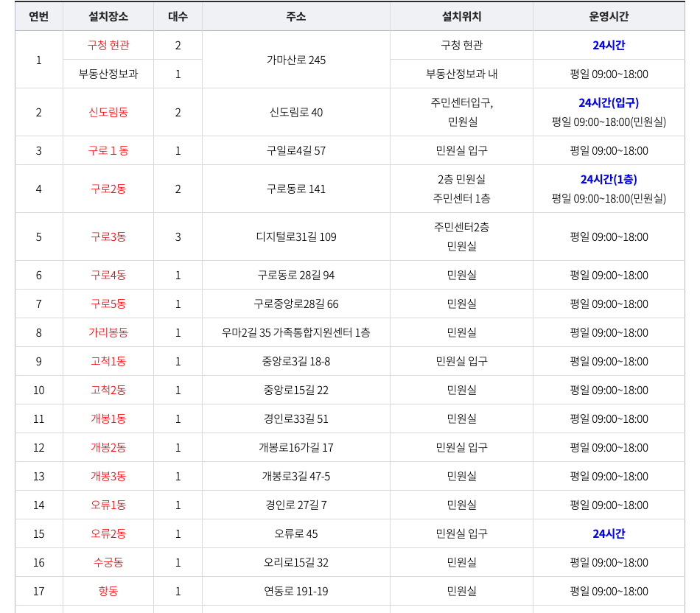The image size is (700, 613).
Task: Select the address 구일로4길 57
Action: pos(296,150)
